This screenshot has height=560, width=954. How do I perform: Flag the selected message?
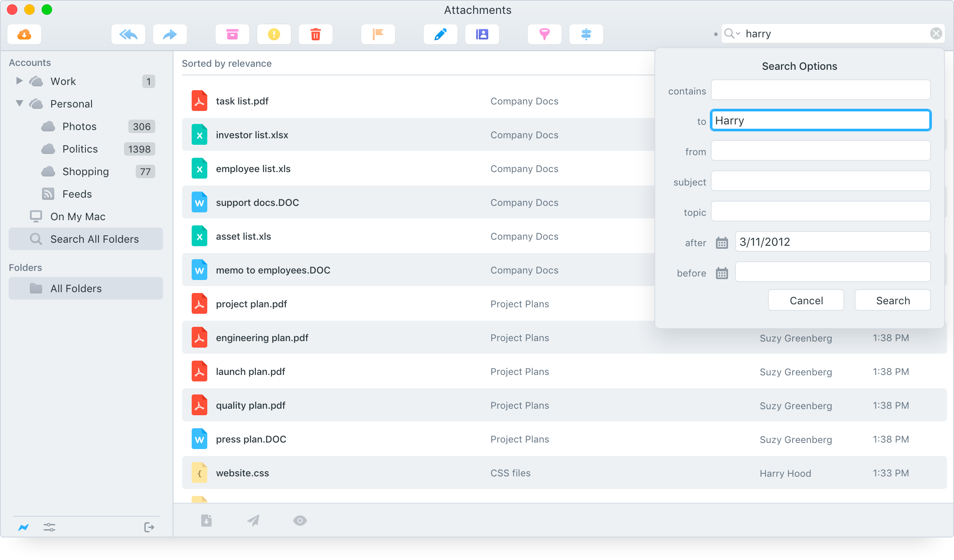378,34
